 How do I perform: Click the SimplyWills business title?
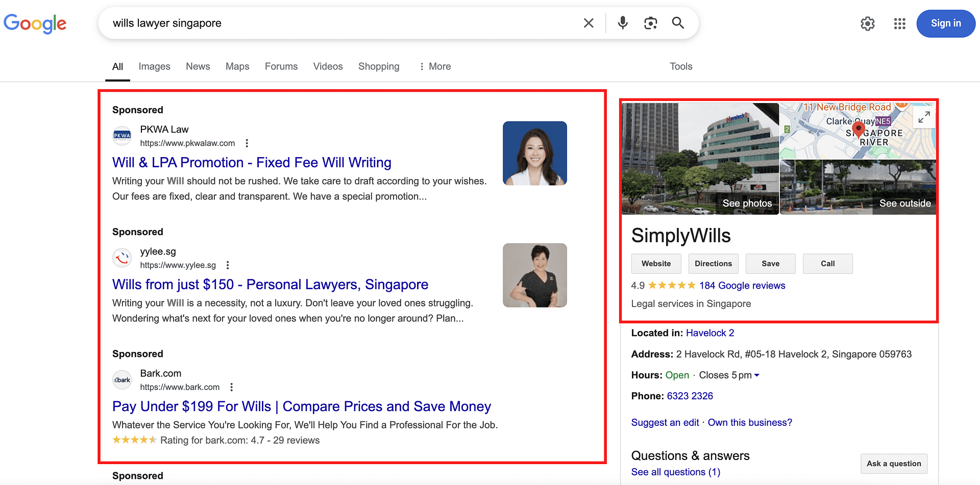[681, 236]
